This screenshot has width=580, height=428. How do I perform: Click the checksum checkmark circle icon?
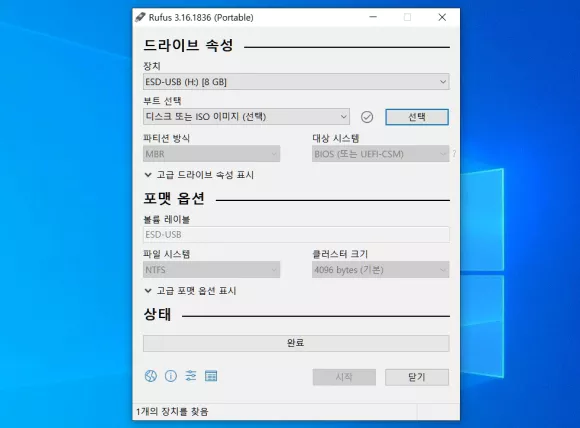367,117
